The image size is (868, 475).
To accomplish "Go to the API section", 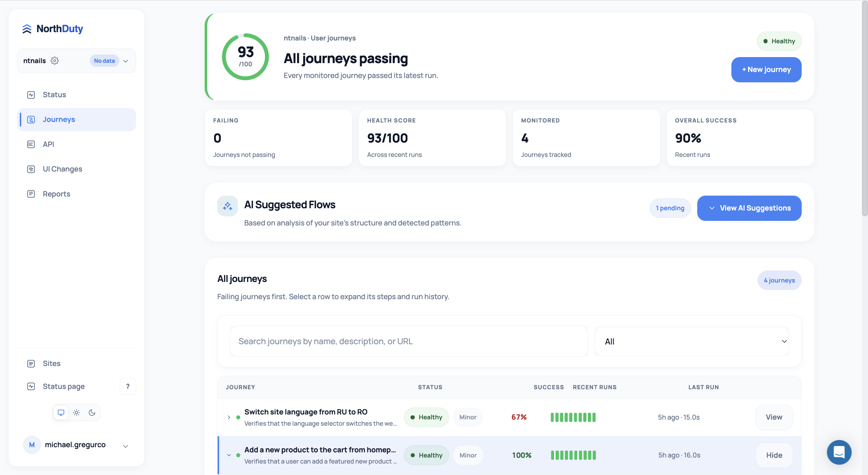I will tap(76, 144).
